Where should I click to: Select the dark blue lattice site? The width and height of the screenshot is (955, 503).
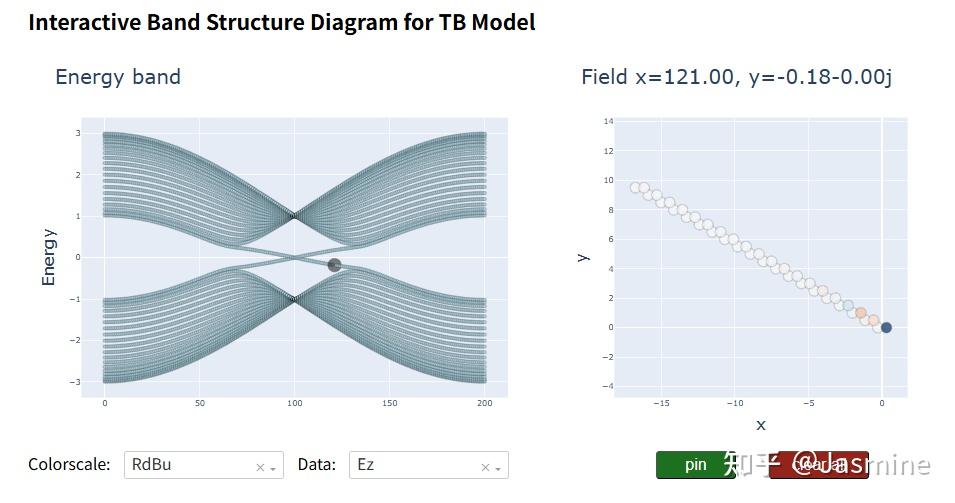click(886, 327)
